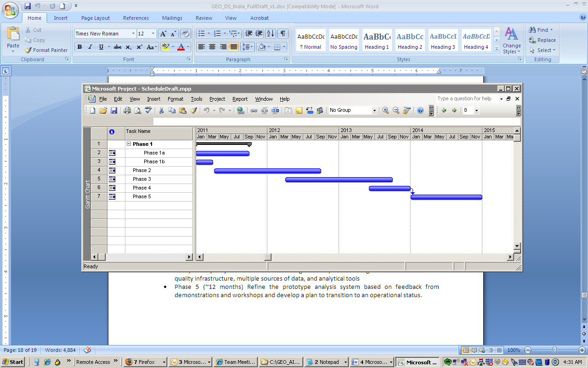Toggle Strikethrough in Word ribbon
588x368 pixels.
[118, 47]
